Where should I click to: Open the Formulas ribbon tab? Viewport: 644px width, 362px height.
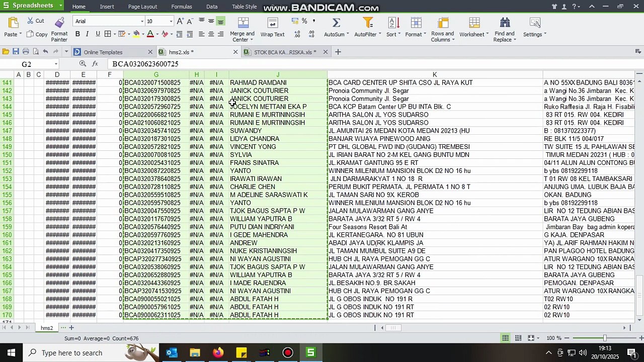coord(182,7)
